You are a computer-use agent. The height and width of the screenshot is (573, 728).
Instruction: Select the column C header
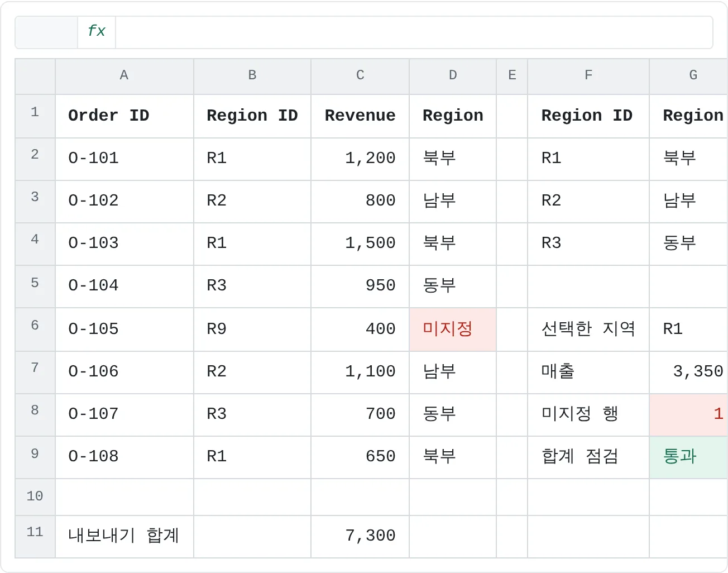point(360,76)
